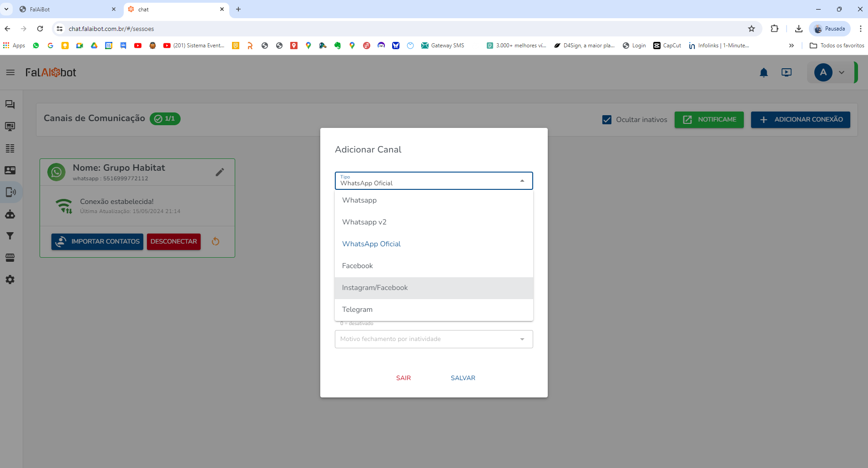Click SAIR to exit the dialog
This screenshot has height=468, width=868.
click(x=404, y=378)
